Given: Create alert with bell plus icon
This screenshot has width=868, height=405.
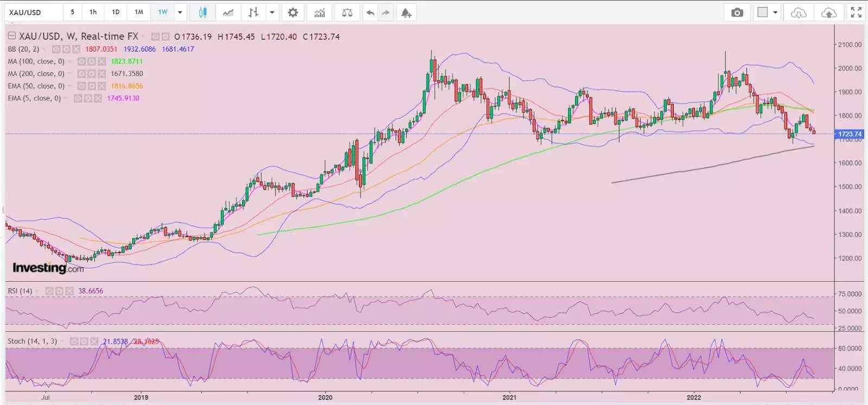Looking at the screenshot, I should [406, 12].
